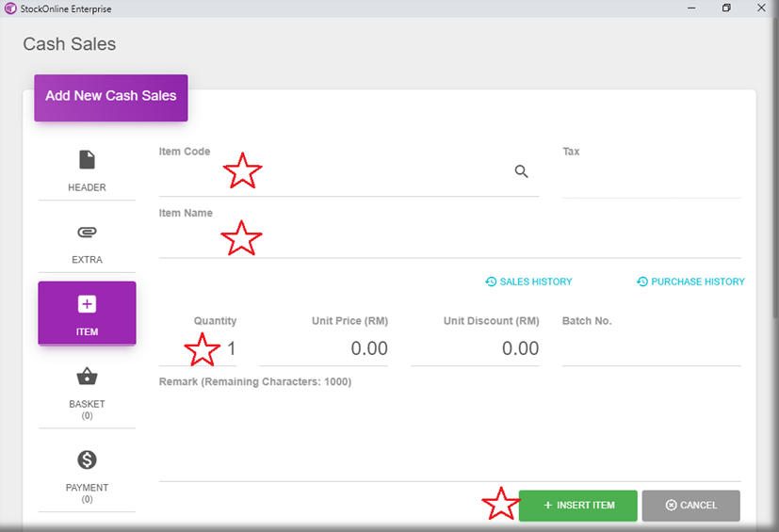Click the Batch No. input field
The height and width of the screenshot is (532, 779).
(651, 349)
